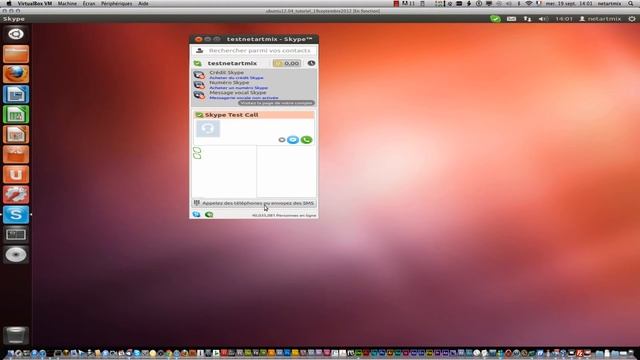The height and width of the screenshot is (360, 640).
Task: Open the Écran menu
Action: coord(89,3)
